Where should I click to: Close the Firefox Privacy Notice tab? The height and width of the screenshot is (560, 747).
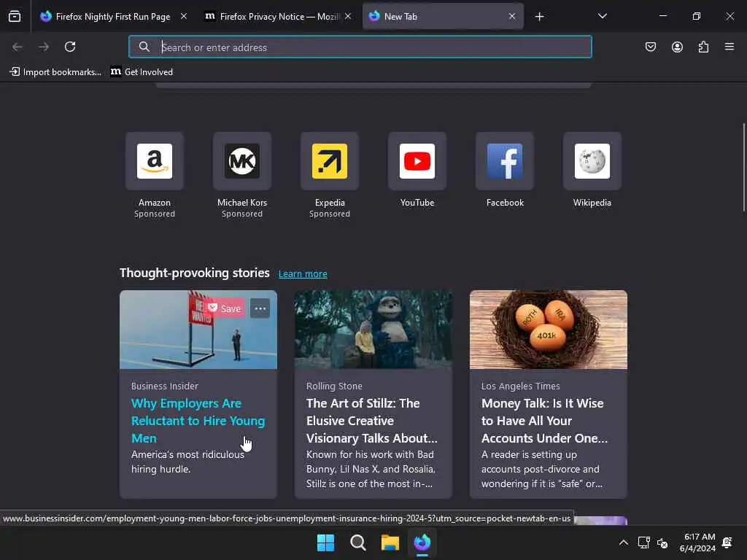(348, 16)
